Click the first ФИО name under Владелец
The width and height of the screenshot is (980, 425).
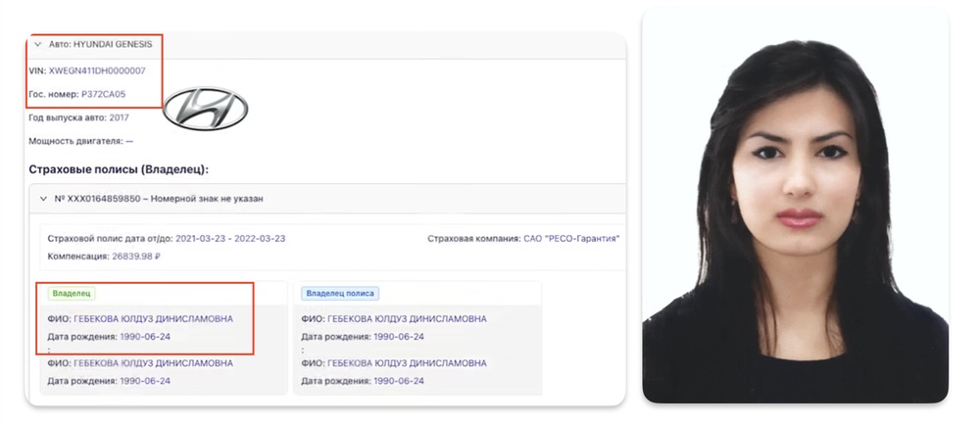click(x=153, y=319)
